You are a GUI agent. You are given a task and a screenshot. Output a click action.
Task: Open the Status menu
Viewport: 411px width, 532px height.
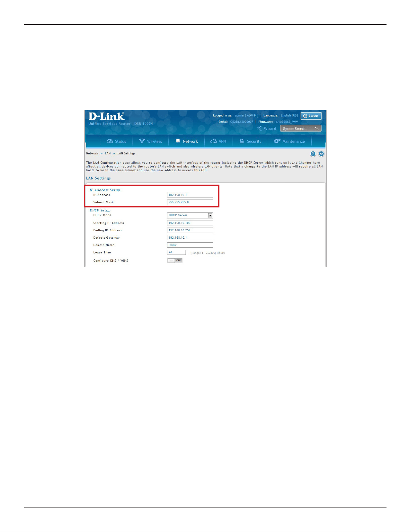coord(116,141)
